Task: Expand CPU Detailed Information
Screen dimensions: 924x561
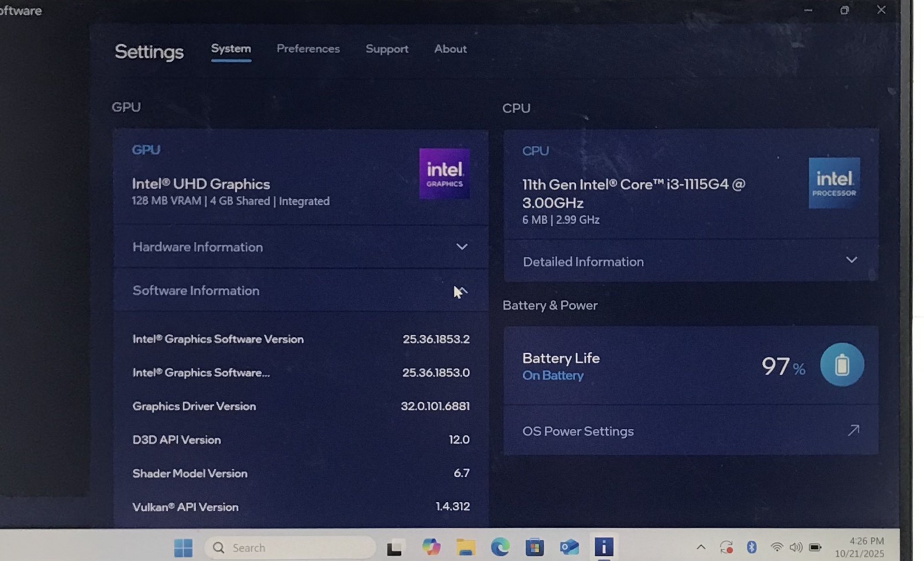Action: pyautogui.click(x=691, y=261)
